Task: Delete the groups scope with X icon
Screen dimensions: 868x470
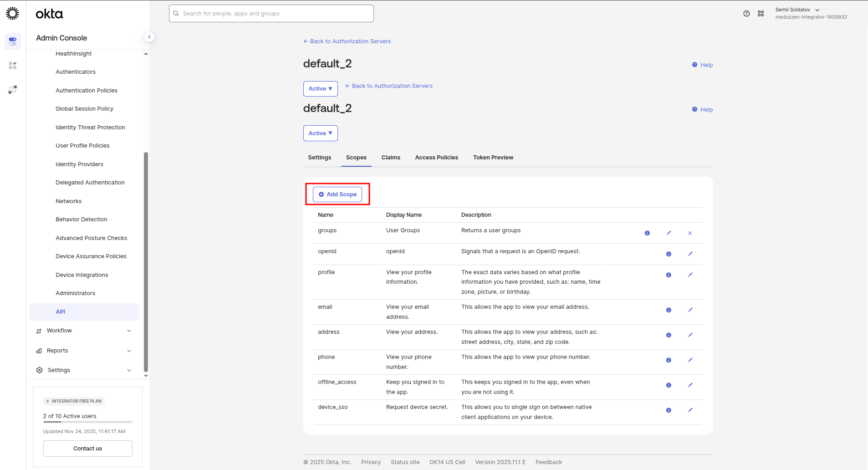Action: tap(690, 233)
